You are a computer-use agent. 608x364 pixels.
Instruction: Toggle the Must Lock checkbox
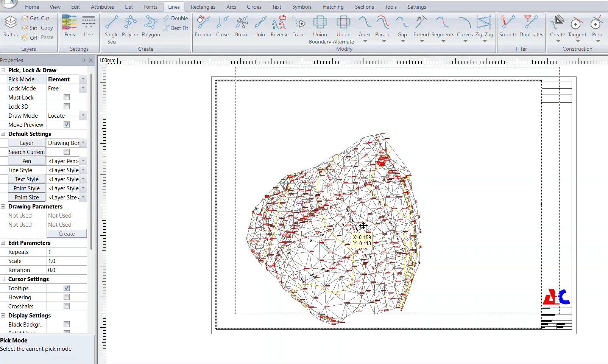(x=67, y=97)
